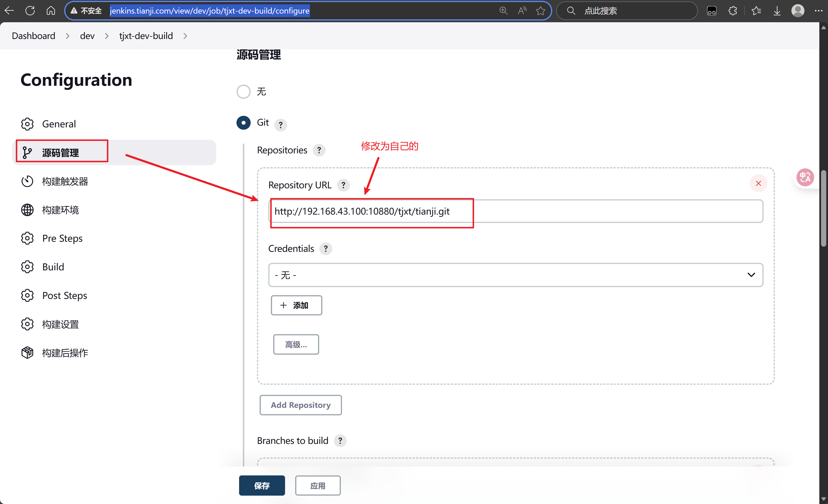
Task: Click the Credentials help question mark
Action: click(325, 248)
